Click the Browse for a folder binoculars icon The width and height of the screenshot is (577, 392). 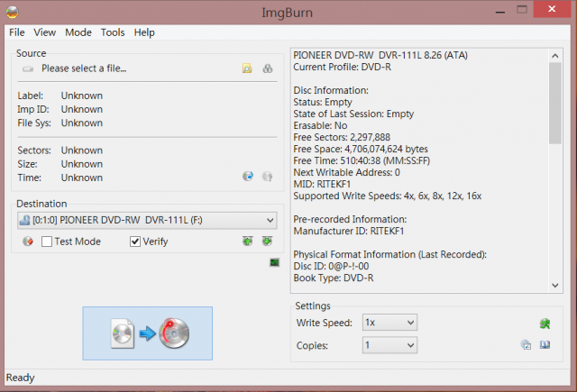pyautogui.click(x=268, y=68)
